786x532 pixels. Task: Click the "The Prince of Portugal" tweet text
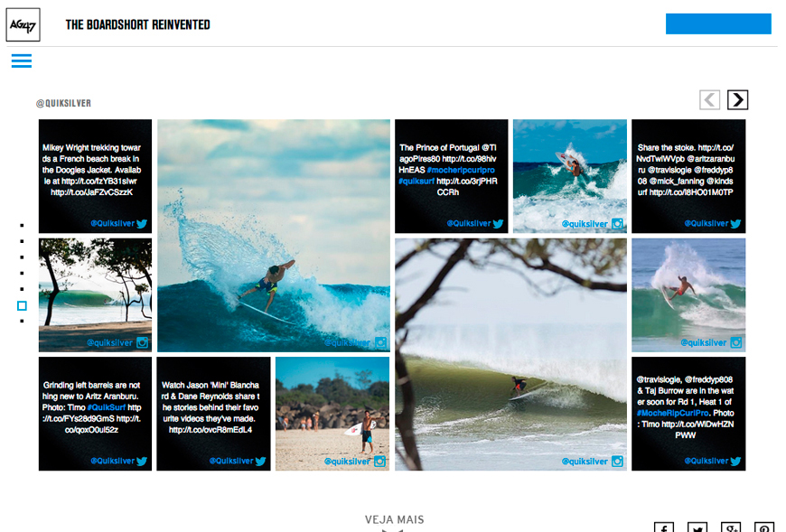click(x=447, y=171)
